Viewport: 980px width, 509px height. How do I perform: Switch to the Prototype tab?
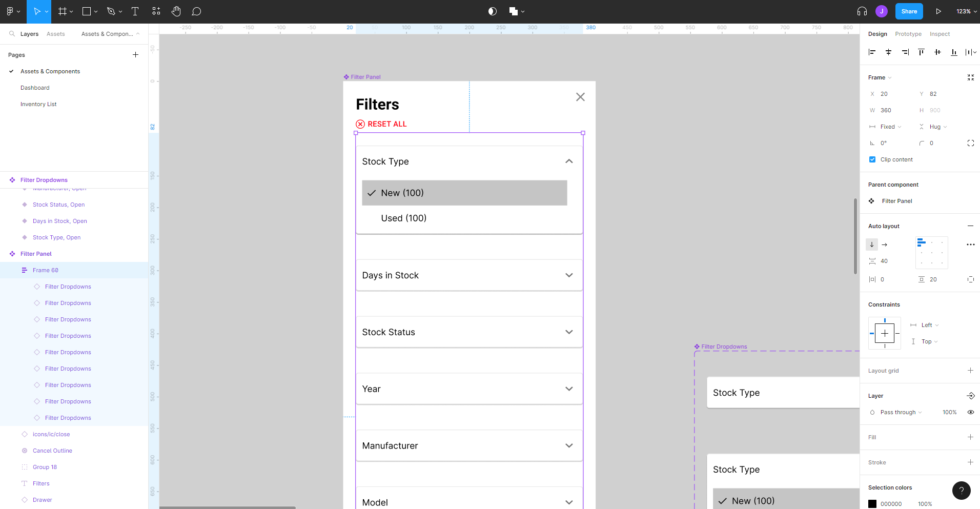[908, 34]
